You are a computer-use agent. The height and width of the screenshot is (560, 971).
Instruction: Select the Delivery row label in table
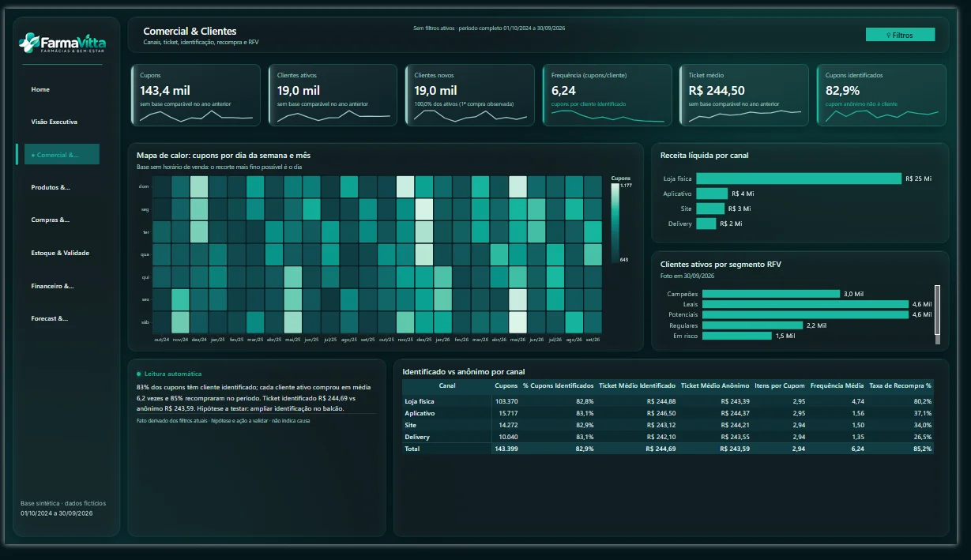[419, 437]
